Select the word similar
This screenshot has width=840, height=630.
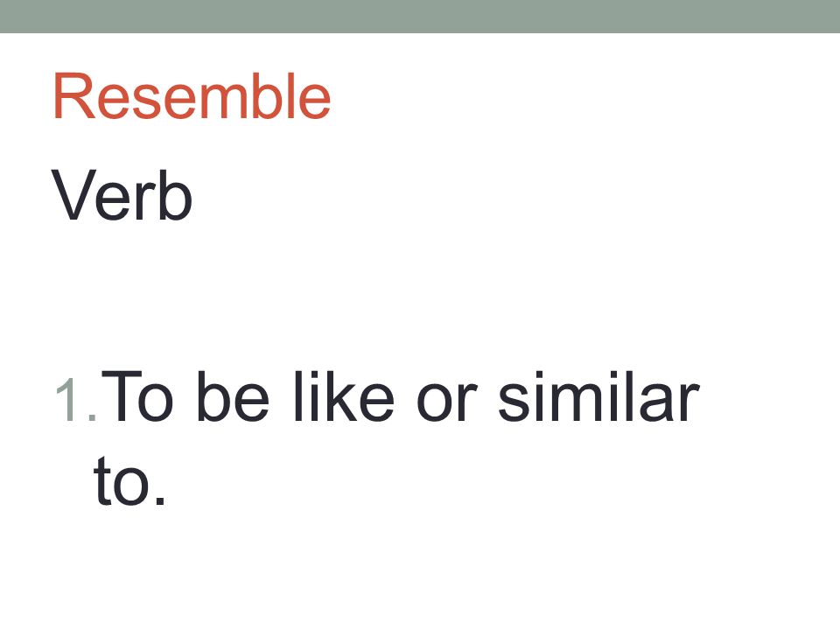coord(598,396)
